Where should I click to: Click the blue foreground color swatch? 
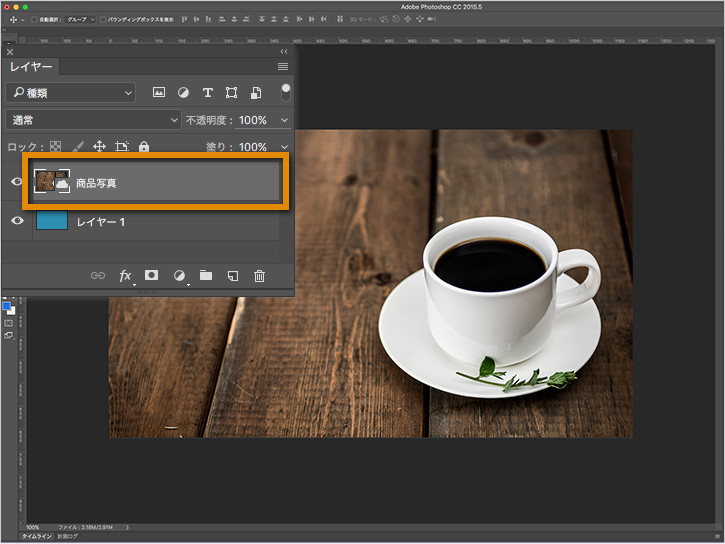(x=6, y=306)
